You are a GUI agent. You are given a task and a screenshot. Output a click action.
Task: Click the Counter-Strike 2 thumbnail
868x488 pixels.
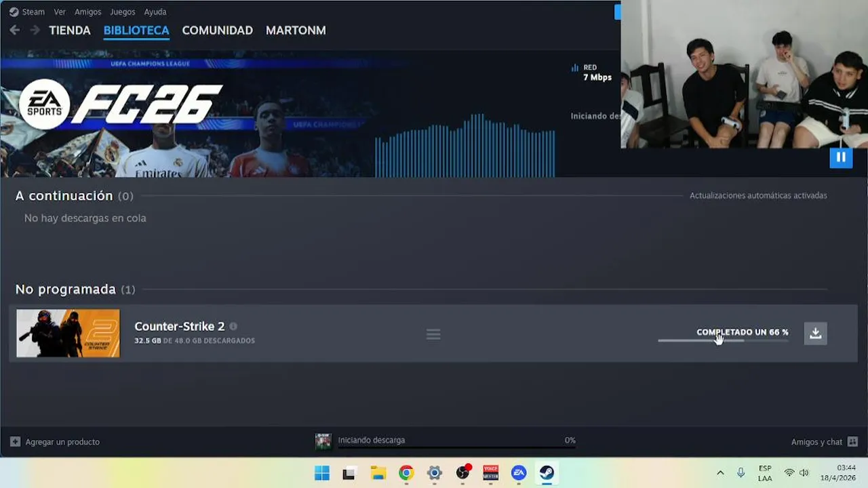68,333
